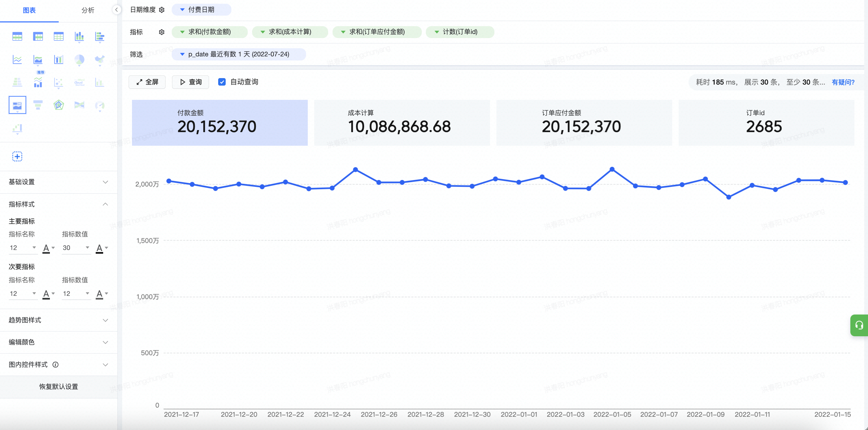
Task: Choose the waterfall step chart icon
Action: (x=17, y=128)
